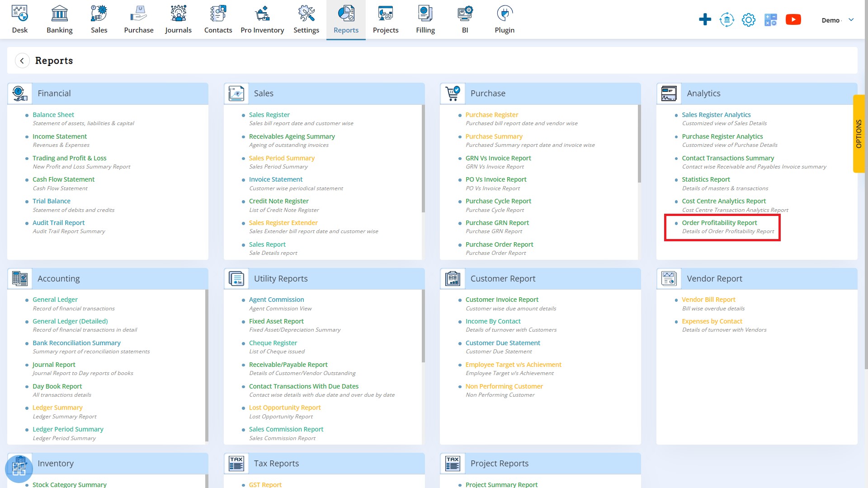
Task: Click the back arrow navigation button
Action: 22,60
